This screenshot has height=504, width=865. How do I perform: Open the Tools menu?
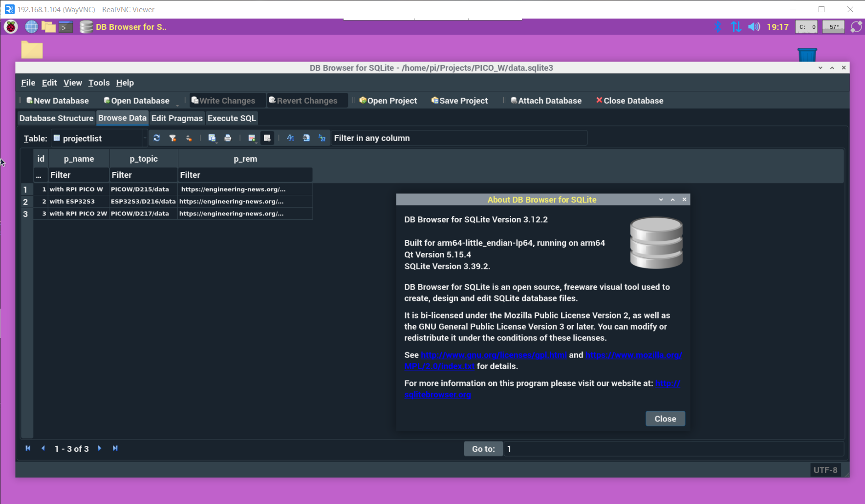[x=99, y=83]
